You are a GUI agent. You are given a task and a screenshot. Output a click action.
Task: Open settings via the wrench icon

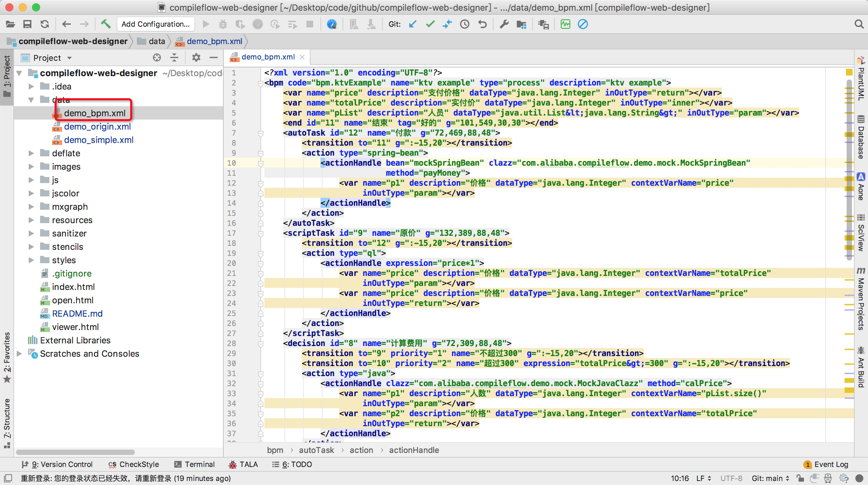(504, 24)
